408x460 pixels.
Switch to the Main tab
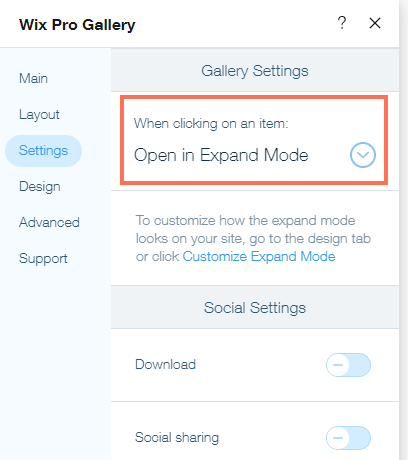(x=33, y=78)
